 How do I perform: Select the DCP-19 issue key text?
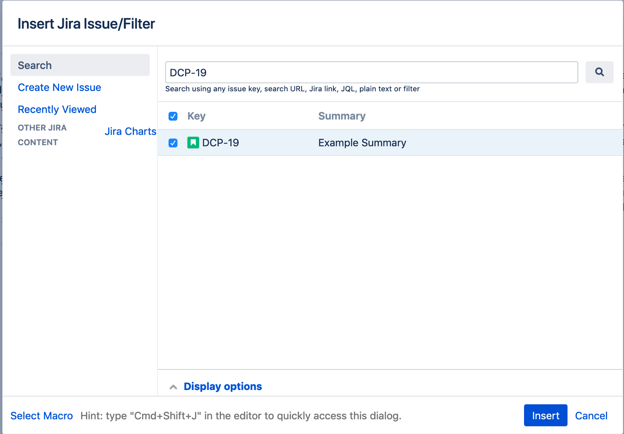pyautogui.click(x=220, y=143)
